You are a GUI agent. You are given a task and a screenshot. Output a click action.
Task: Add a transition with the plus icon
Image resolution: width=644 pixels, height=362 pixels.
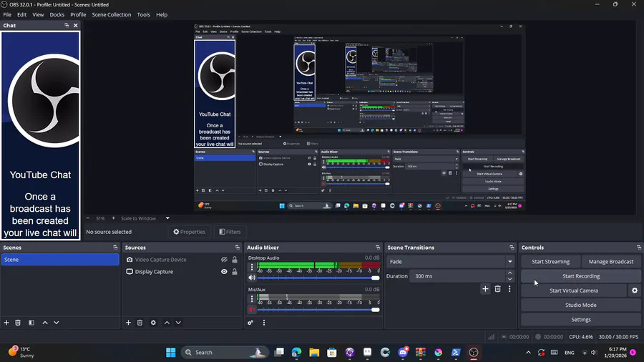tap(485, 289)
